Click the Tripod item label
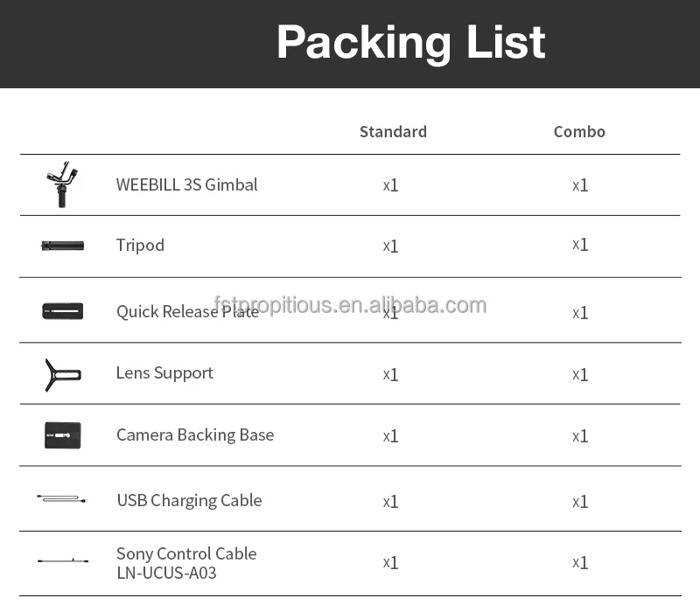Viewport: 700px width, 612px height. pos(140,245)
